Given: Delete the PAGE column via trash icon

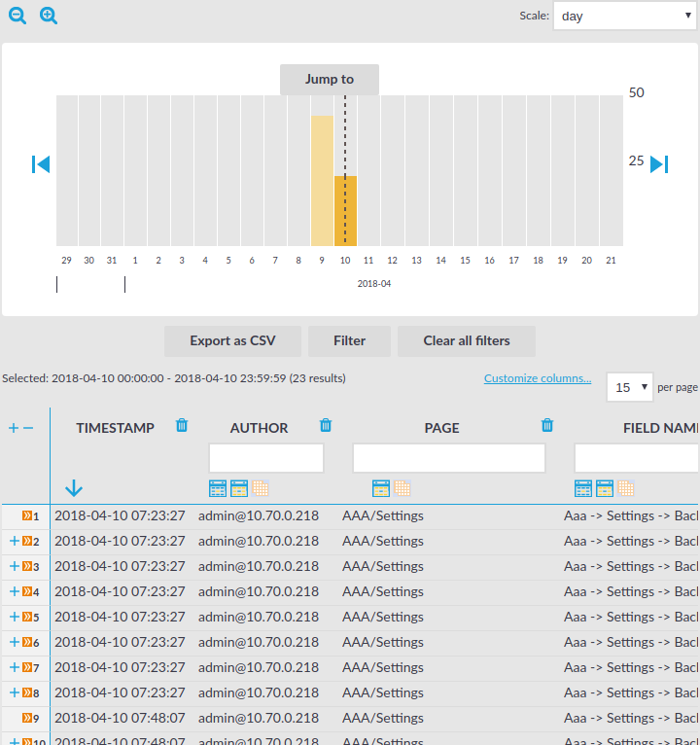Looking at the screenshot, I should point(547,425).
